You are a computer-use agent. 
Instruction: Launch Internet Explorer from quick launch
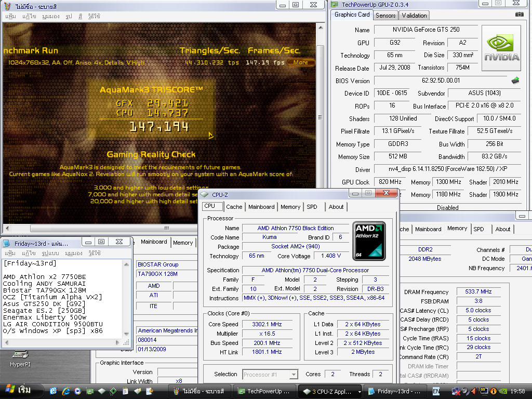pyautogui.click(x=66, y=391)
